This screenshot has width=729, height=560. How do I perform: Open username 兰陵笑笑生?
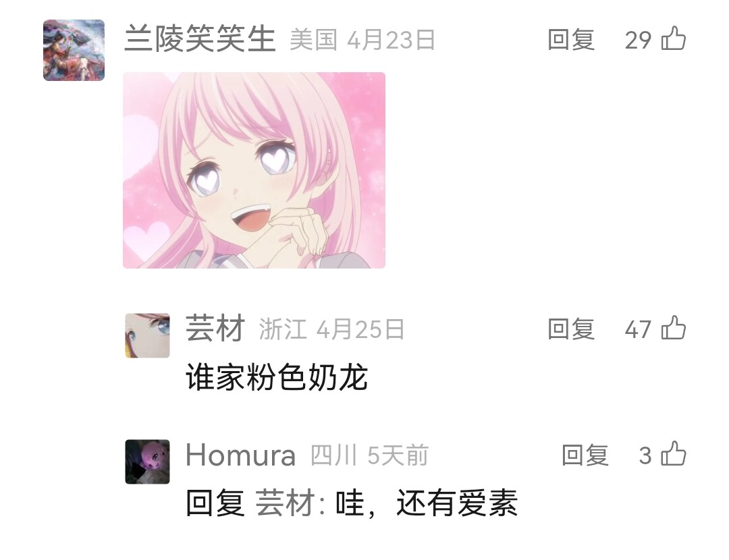pyautogui.click(x=200, y=38)
